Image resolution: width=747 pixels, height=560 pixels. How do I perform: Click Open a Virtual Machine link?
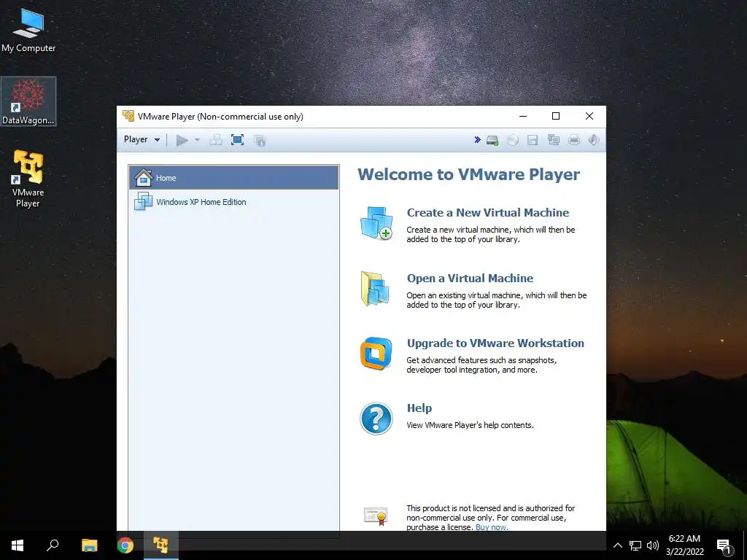[470, 278]
